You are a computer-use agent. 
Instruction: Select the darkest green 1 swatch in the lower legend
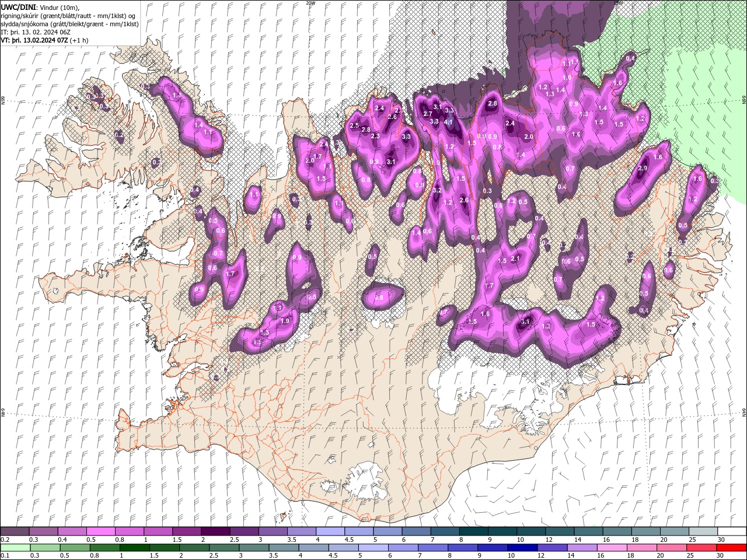click(x=134, y=548)
